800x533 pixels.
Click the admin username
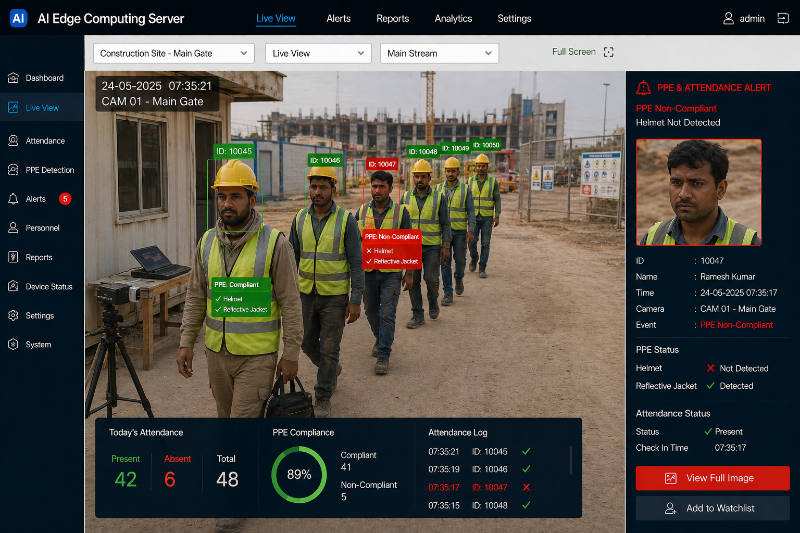point(752,19)
